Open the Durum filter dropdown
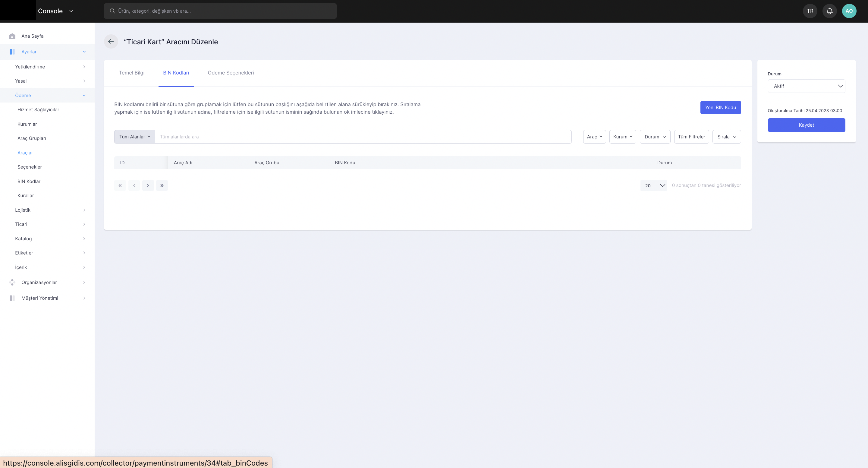This screenshot has width=868, height=468. pos(655,137)
